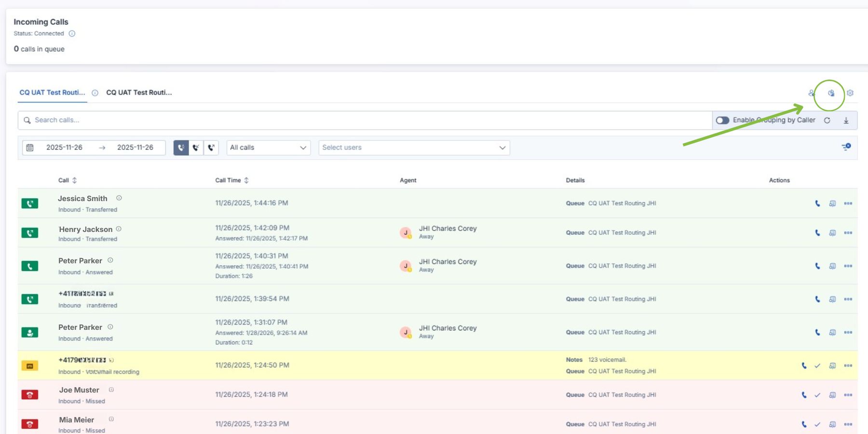Edit the start date 2025-11-26 field
The height and width of the screenshot is (434, 868).
pyautogui.click(x=64, y=148)
